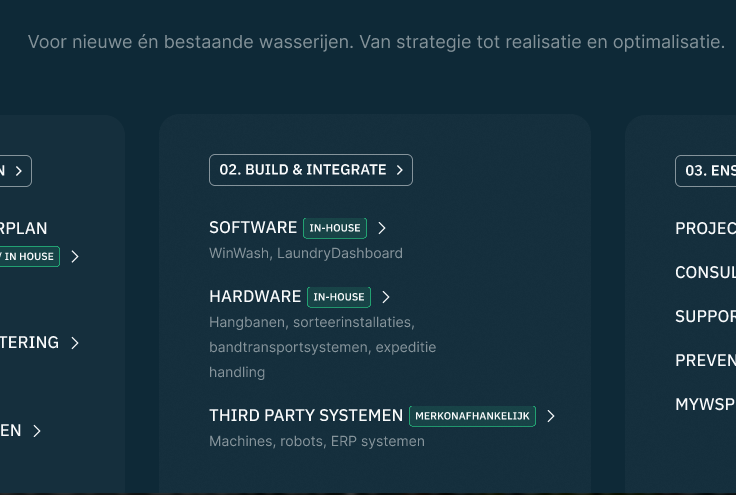Open the Preven... link in third card
The image size is (736, 495).
coord(705,360)
